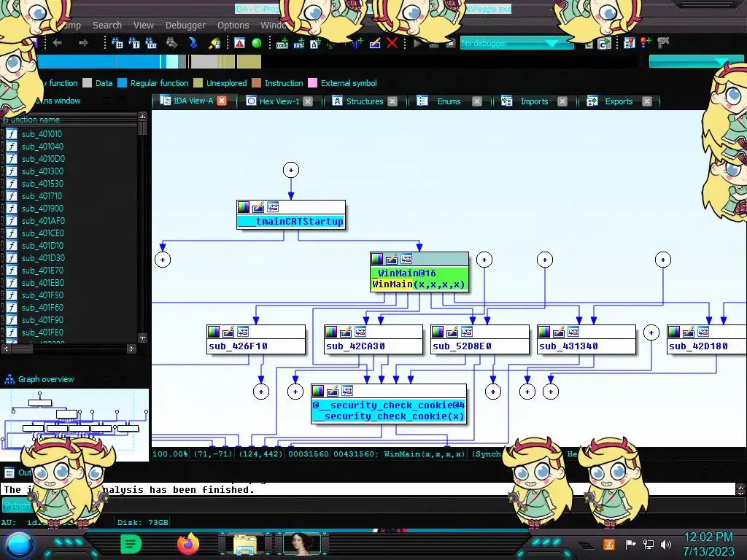Set node color for sub_52D8E0 node
747x560 pixels.
point(438,332)
